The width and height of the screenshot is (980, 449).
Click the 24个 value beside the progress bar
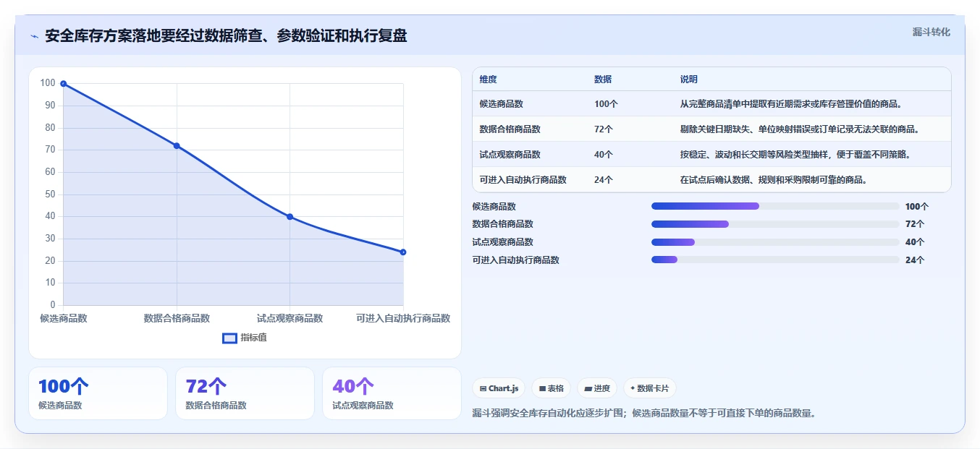(x=915, y=260)
